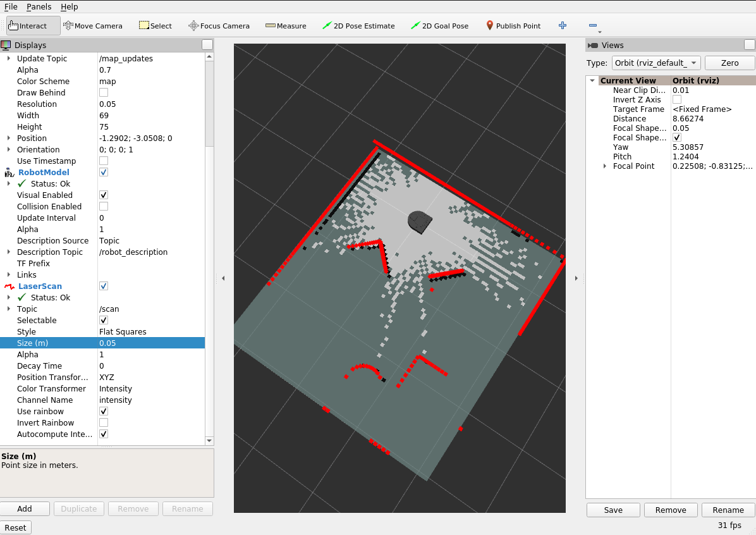This screenshot has width=756, height=535.
Task: Expand the Focal Point property
Action: (x=605, y=166)
